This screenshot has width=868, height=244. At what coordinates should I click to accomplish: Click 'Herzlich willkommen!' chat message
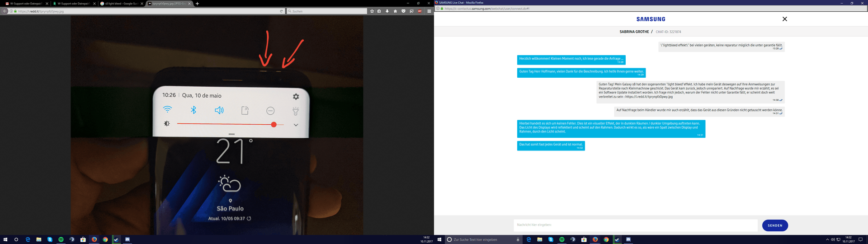point(571,60)
